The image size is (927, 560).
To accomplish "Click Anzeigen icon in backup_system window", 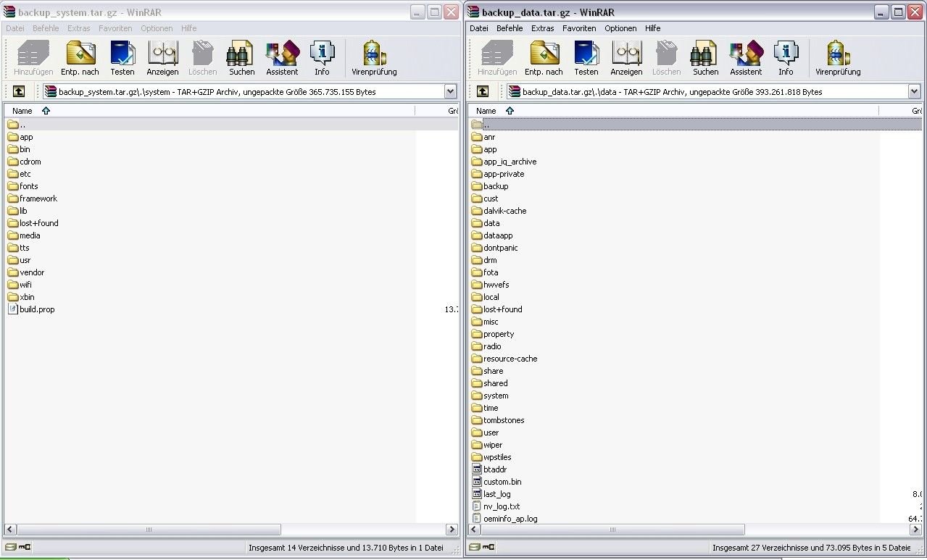I will (x=162, y=58).
